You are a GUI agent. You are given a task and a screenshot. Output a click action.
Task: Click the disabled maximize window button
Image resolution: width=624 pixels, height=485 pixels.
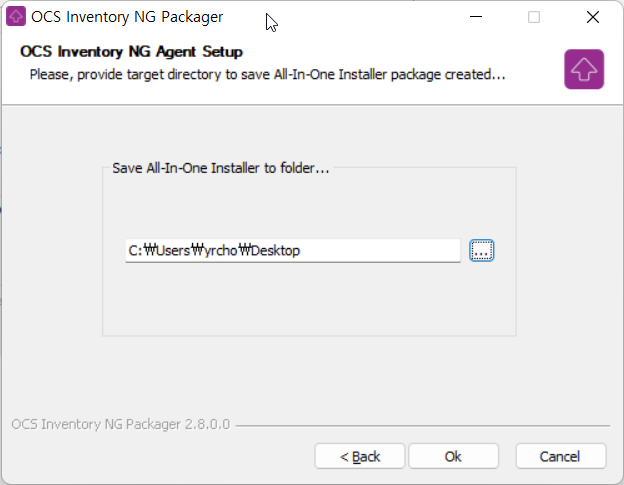pyautogui.click(x=534, y=17)
